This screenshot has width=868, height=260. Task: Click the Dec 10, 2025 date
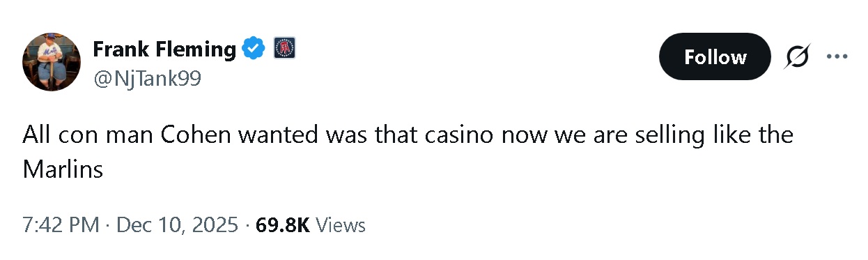(177, 225)
